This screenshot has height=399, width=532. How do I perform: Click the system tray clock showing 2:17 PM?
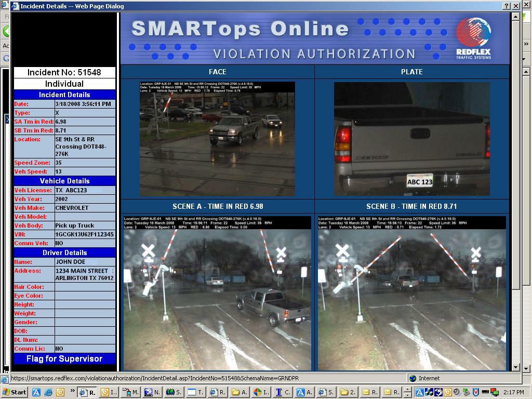pos(513,392)
